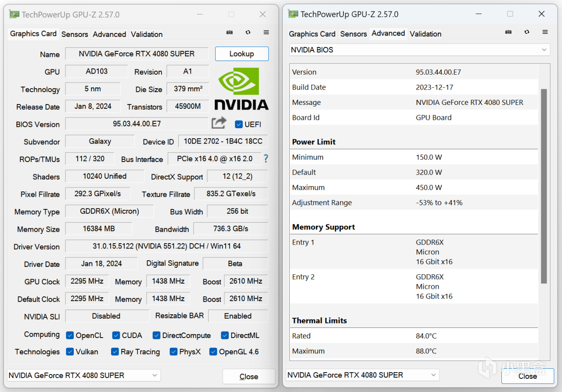Click the share BIOS export icon
The width and height of the screenshot is (562, 392).
click(219, 123)
